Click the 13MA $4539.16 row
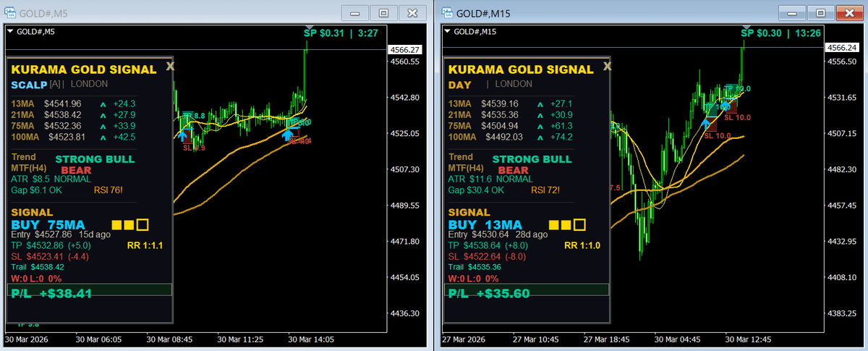 [x=510, y=103]
